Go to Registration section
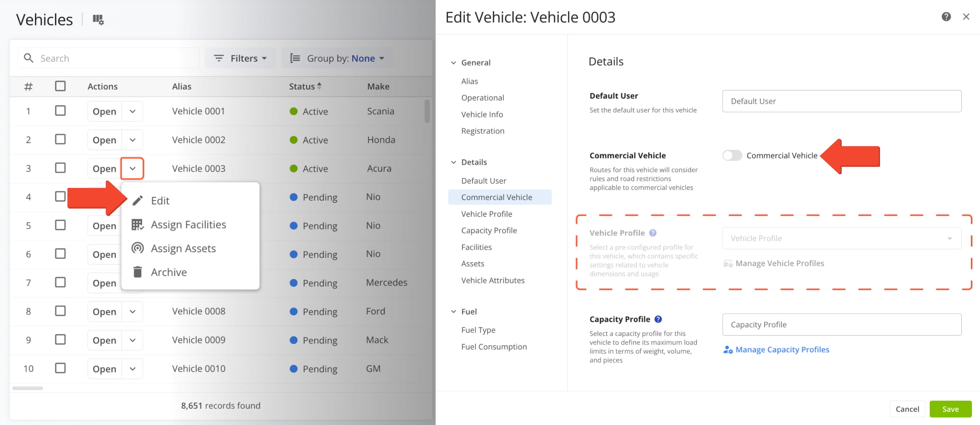 pyautogui.click(x=482, y=131)
